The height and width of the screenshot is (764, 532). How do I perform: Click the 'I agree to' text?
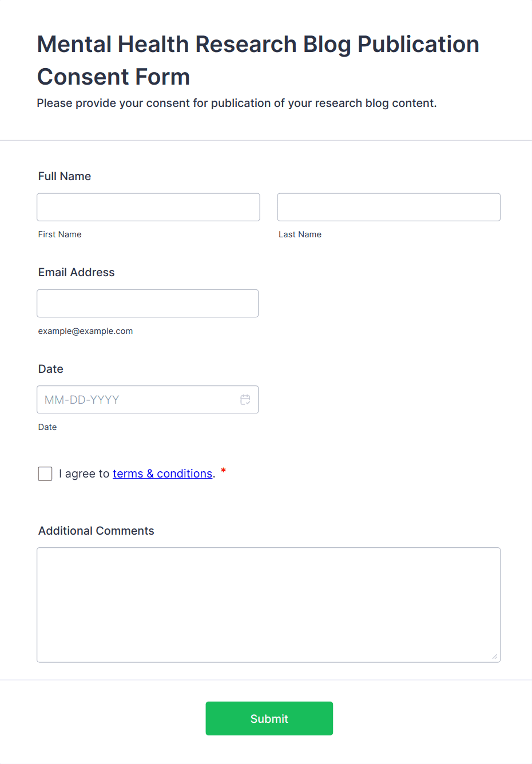(x=84, y=473)
